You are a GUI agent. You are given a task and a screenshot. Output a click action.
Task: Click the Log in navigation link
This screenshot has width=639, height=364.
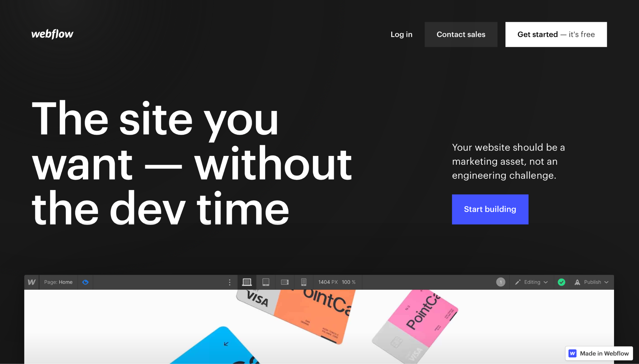coord(401,34)
